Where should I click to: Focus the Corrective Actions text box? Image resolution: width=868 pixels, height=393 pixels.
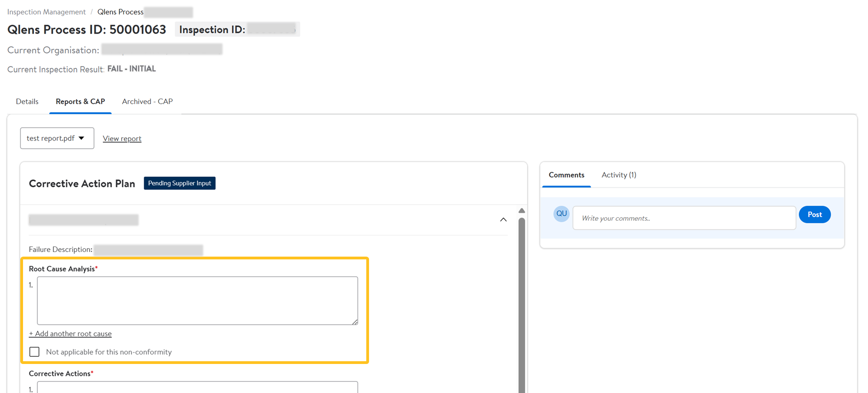point(198,387)
